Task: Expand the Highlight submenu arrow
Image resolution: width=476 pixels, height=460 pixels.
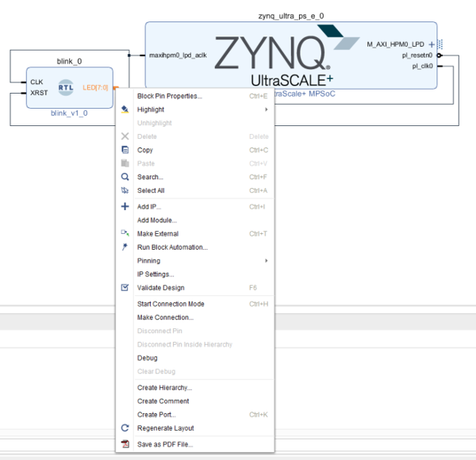Action: pos(266,109)
